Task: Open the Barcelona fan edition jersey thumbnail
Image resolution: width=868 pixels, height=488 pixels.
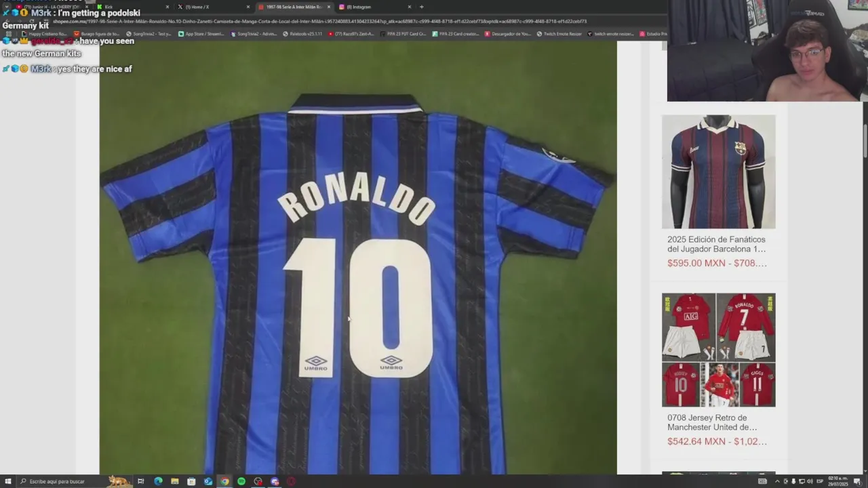Action: pos(719,171)
